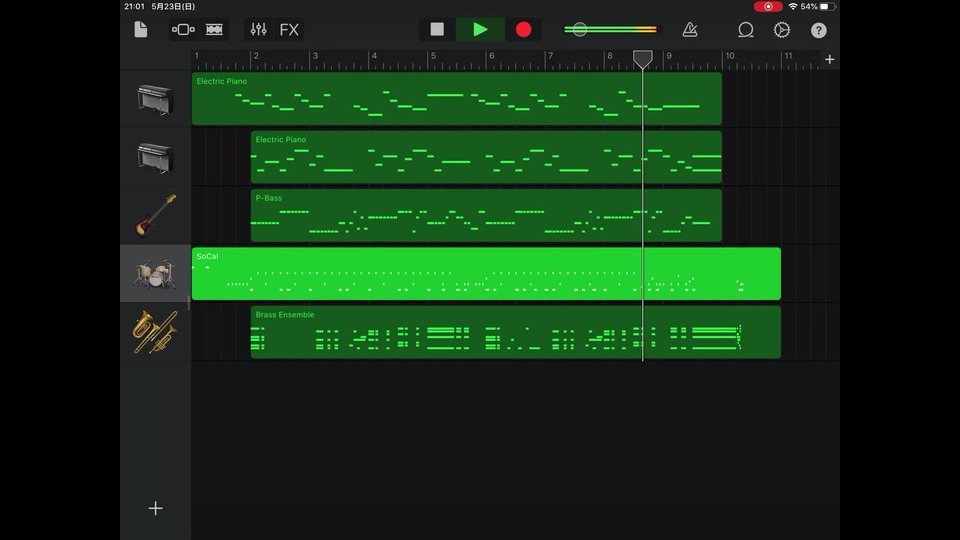960x540 pixels.
Task: Tap bar 5 on the timeline ruler
Action: [x=433, y=56]
